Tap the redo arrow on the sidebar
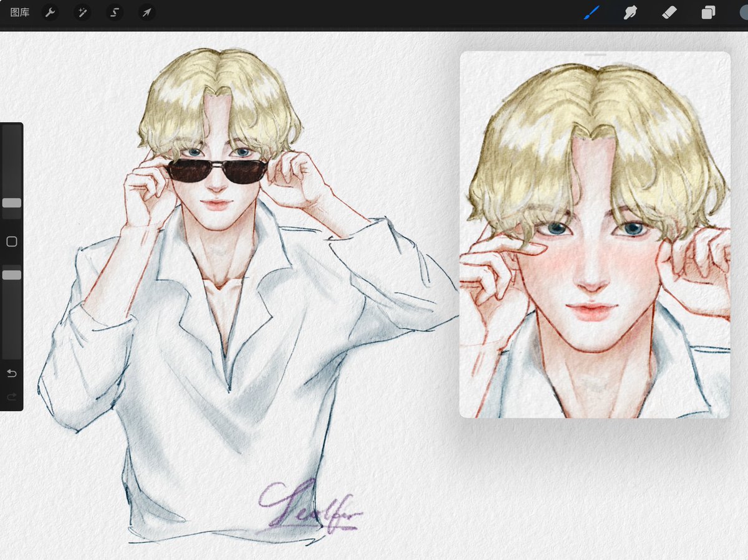 click(11, 396)
